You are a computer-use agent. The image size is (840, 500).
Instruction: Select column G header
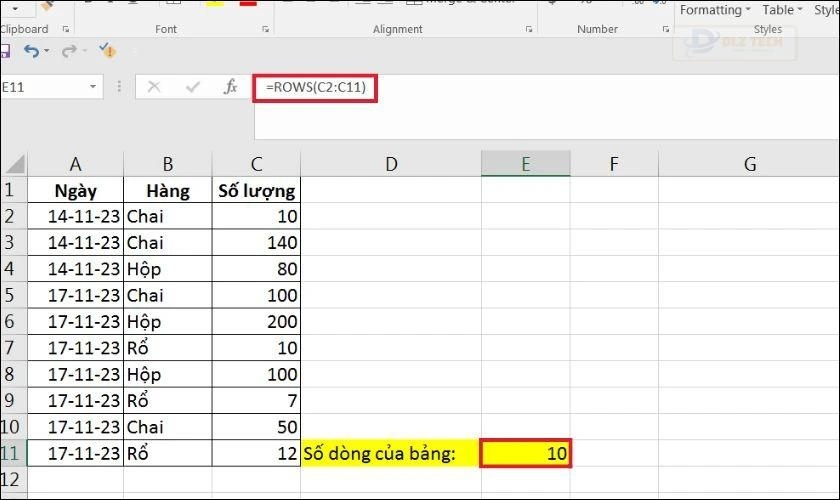749,164
